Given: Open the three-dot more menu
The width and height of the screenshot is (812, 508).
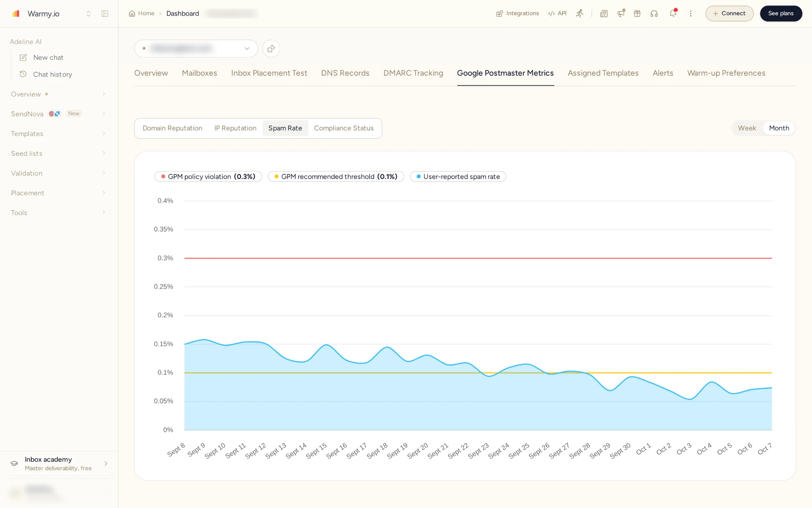Looking at the screenshot, I should [691, 14].
